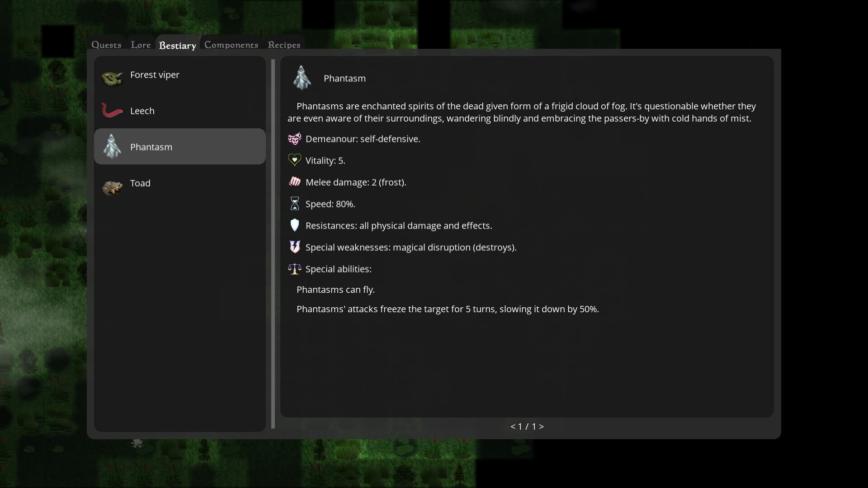Click the melee damage fist icon
868x488 pixels.
(x=294, y=182)
